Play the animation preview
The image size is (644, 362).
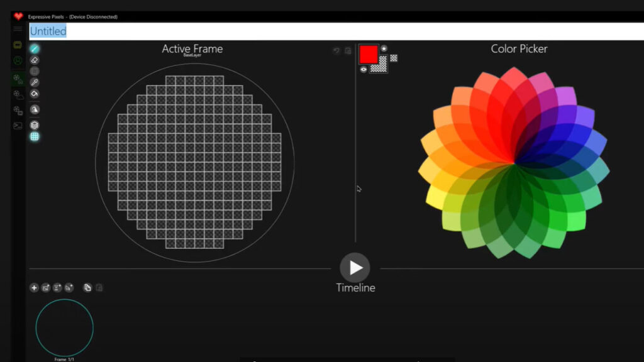pyautogui.click(x=355, y=268)
